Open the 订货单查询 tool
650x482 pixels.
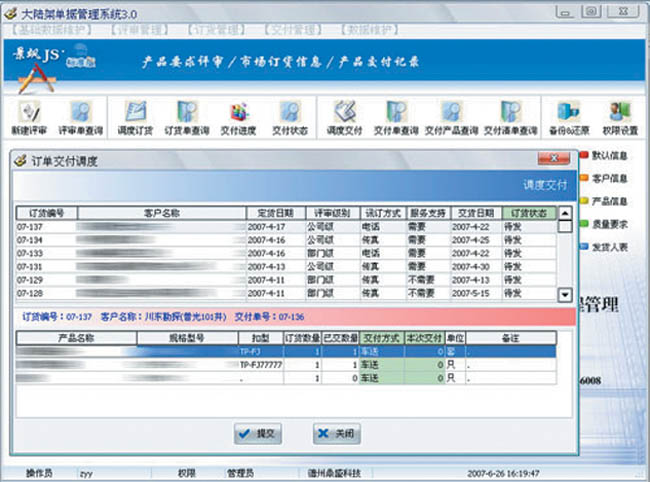tap(186, 117)
